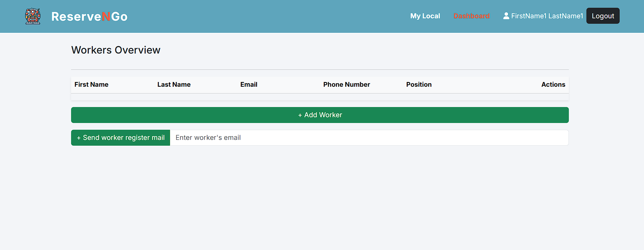Open the My Local page

(x=425, y=16)
